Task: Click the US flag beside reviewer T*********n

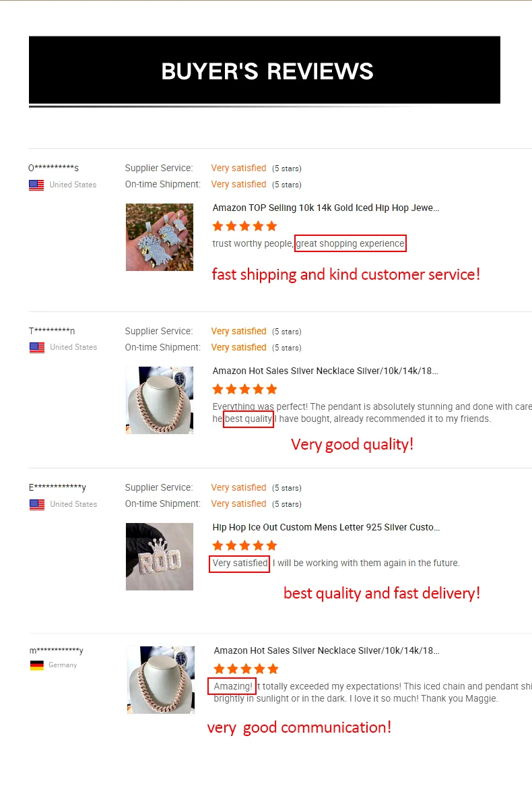Action: click(37, 348)
